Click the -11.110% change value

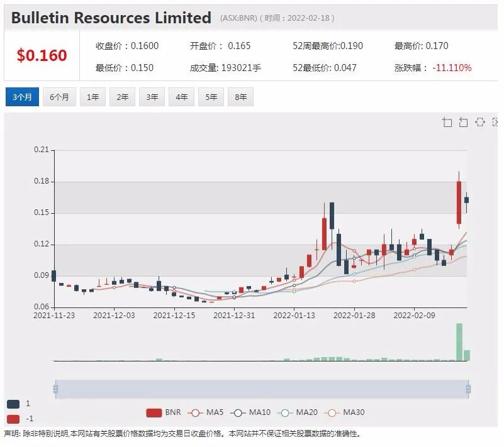(x=452, y=68)
